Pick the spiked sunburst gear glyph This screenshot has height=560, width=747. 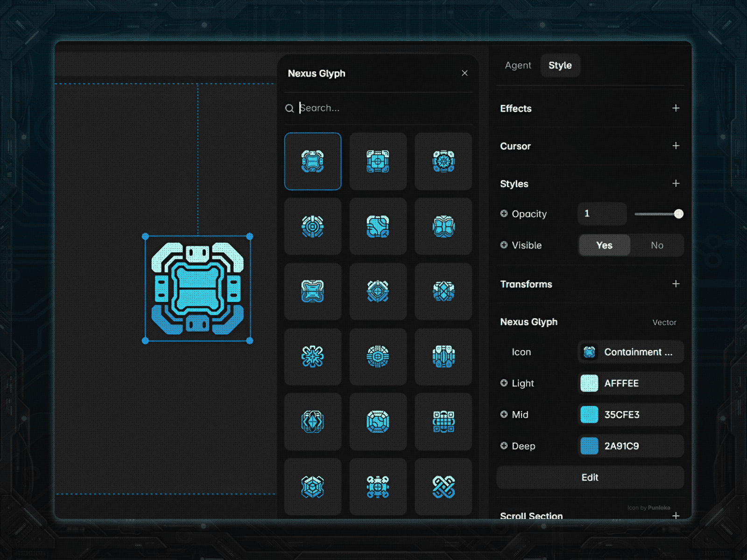pos(444,161)
